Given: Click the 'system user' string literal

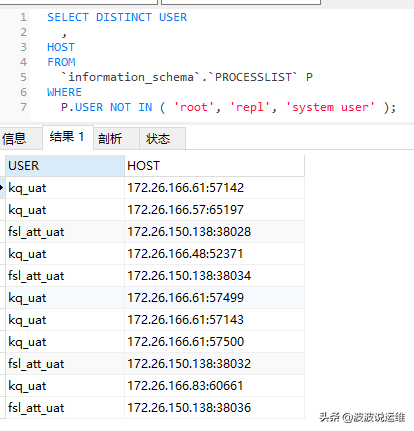Looking at the screenshot, I should (330, 107).
